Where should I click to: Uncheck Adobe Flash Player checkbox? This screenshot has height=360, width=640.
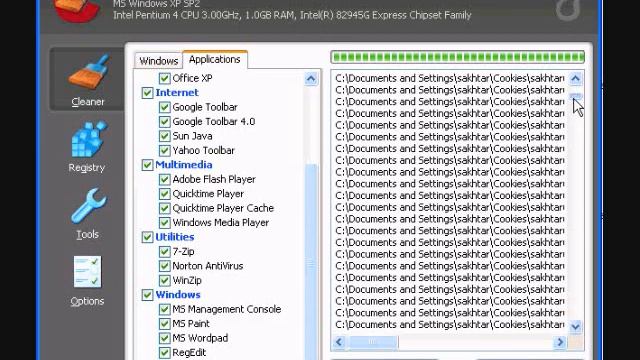(x=164, y=179)
